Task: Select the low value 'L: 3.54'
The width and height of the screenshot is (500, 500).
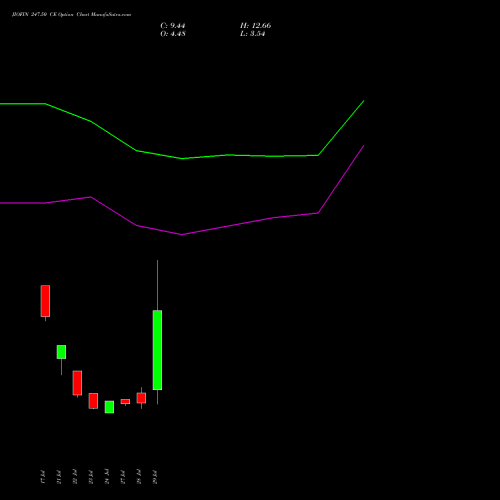Action: 252,34
